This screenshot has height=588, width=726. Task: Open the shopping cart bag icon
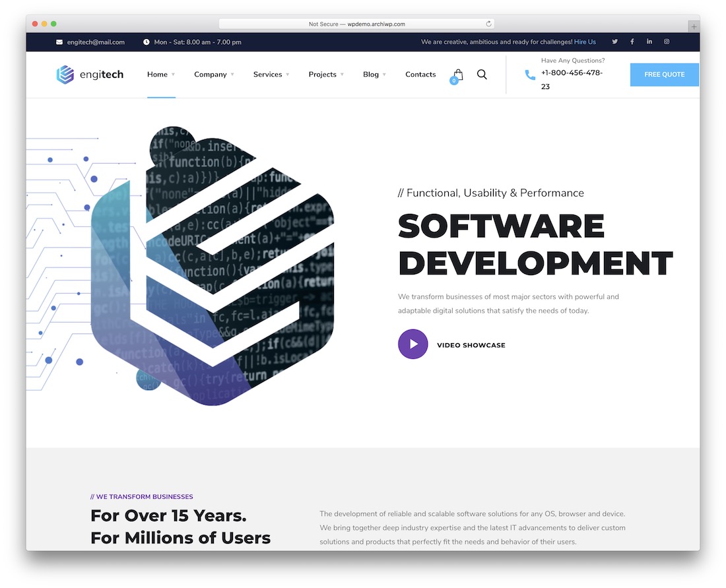point(458,75)
